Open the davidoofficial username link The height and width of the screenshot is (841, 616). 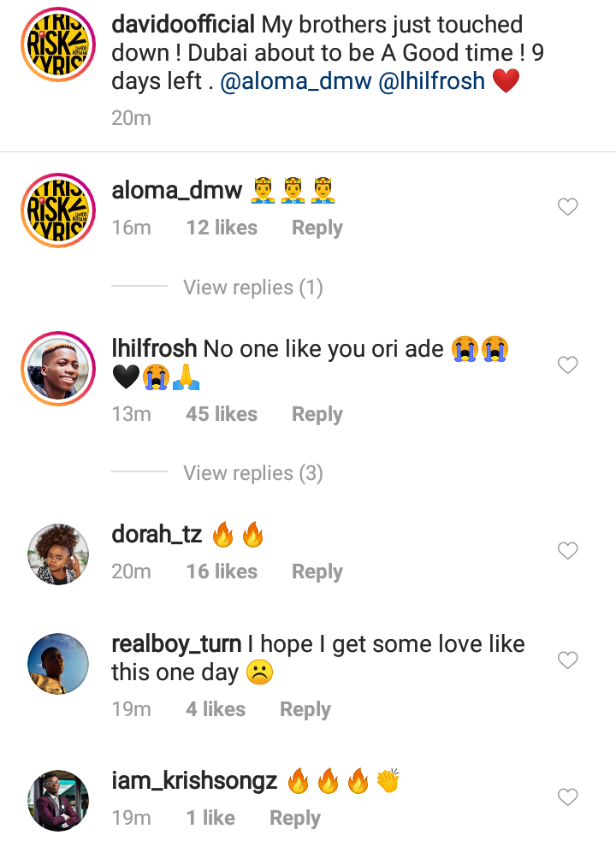pyautogui.click(x=183, y=25)
